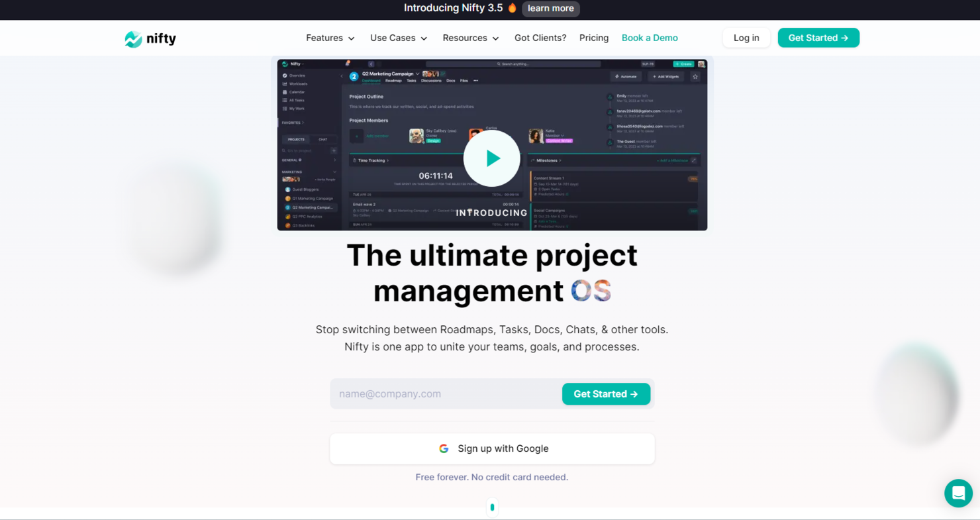Click Calendar sidebar item in video preview
The image size is (980, 520).
294,92
